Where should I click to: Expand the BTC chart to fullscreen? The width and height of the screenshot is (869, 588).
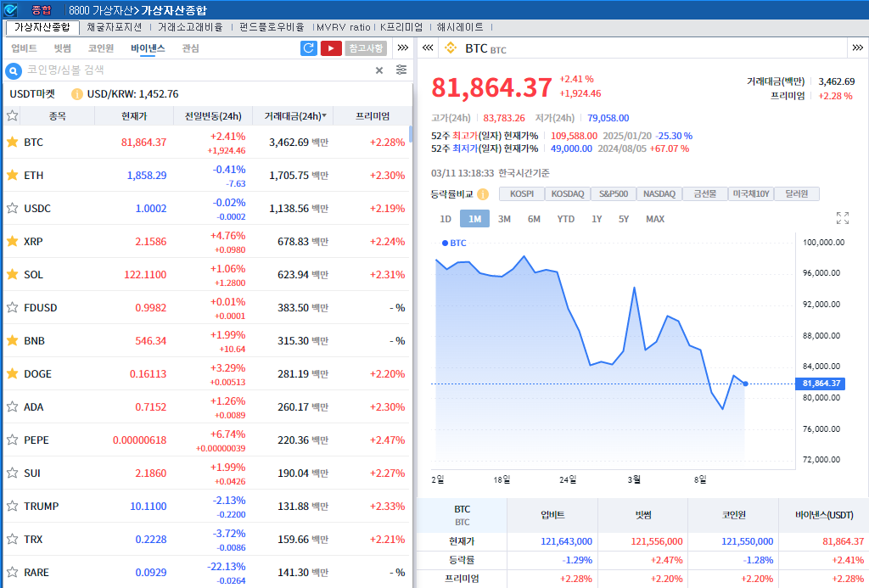coord(842,218)
